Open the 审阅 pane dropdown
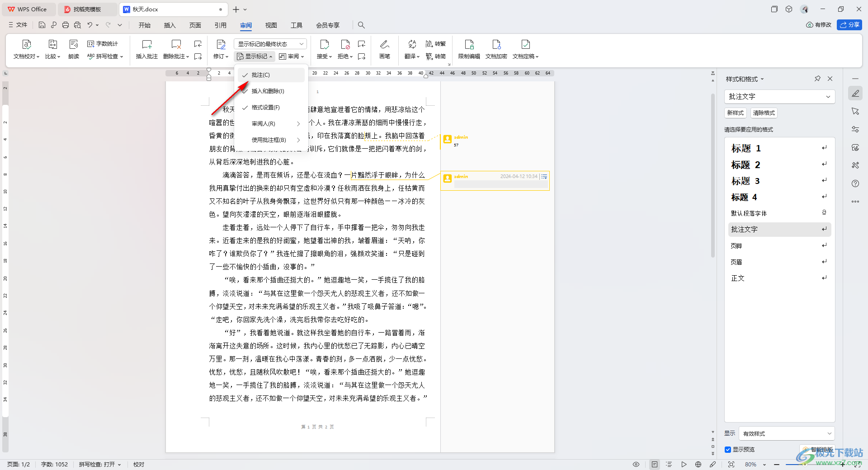 [292, 56]
